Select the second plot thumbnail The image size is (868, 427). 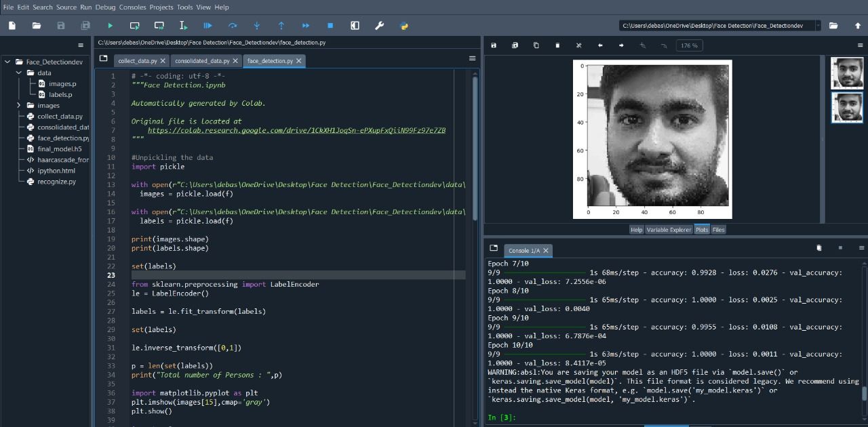(846, 107)
